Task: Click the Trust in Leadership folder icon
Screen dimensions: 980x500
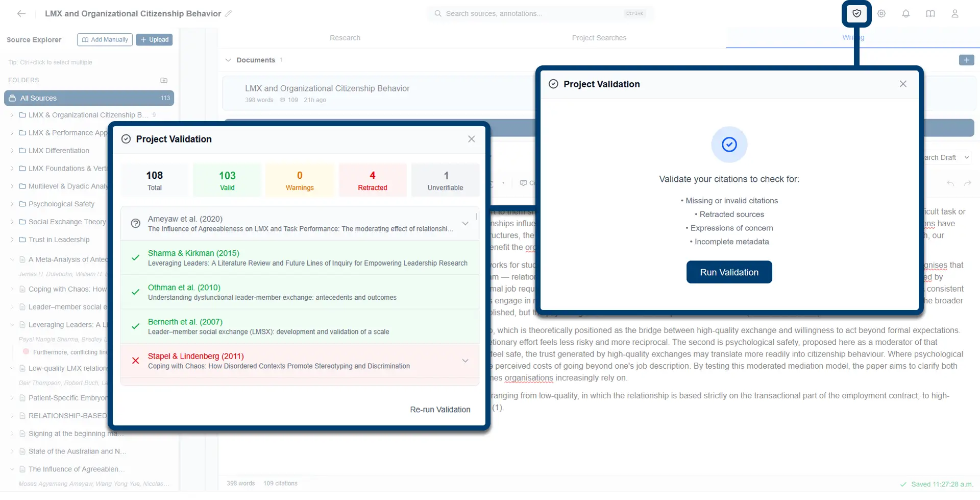Action: (x=22, y=240)
